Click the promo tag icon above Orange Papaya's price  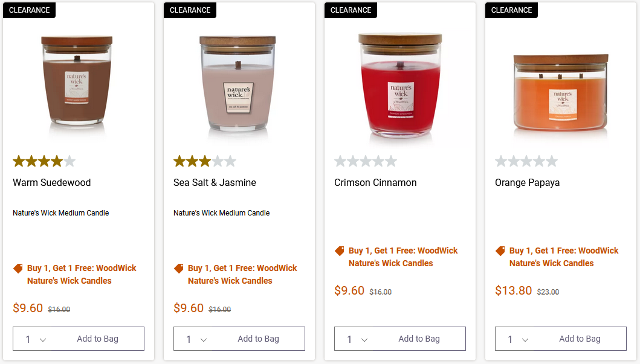pos(500,250)
